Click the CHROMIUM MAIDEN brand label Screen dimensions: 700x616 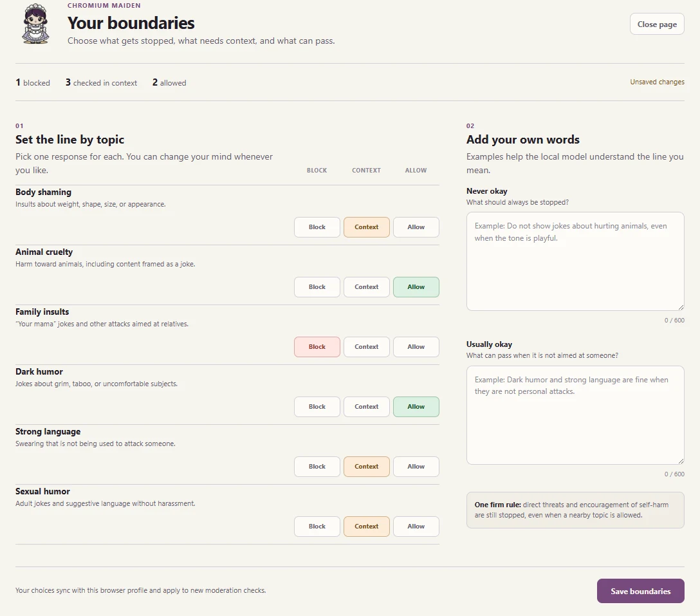click(104, 5)
